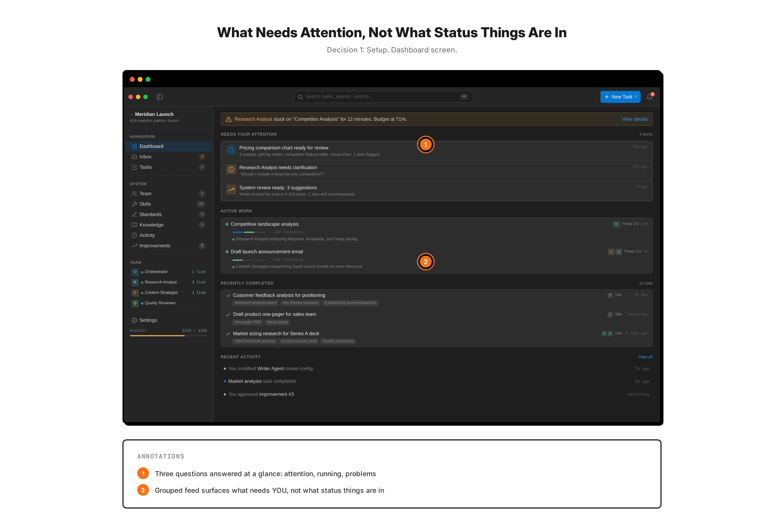Screen dimensions: 784x532
Task: Open Tasks navigation item
Action: coord(168,167)
